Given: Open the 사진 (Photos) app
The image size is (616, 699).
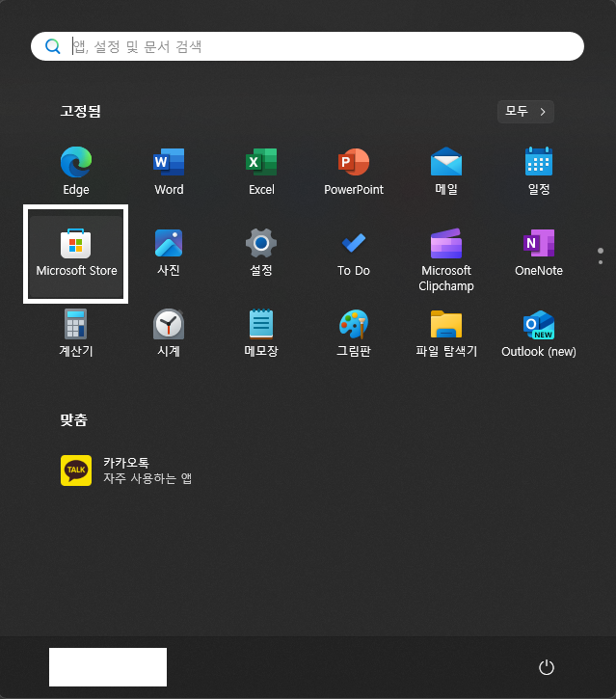Looking at the screenshot, I should pos(169,253).
